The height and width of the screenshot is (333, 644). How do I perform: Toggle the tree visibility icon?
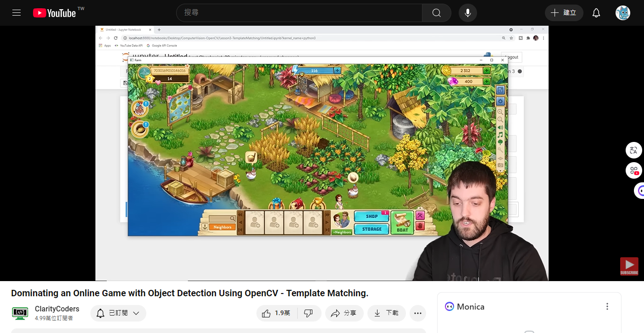pos(500,142)
